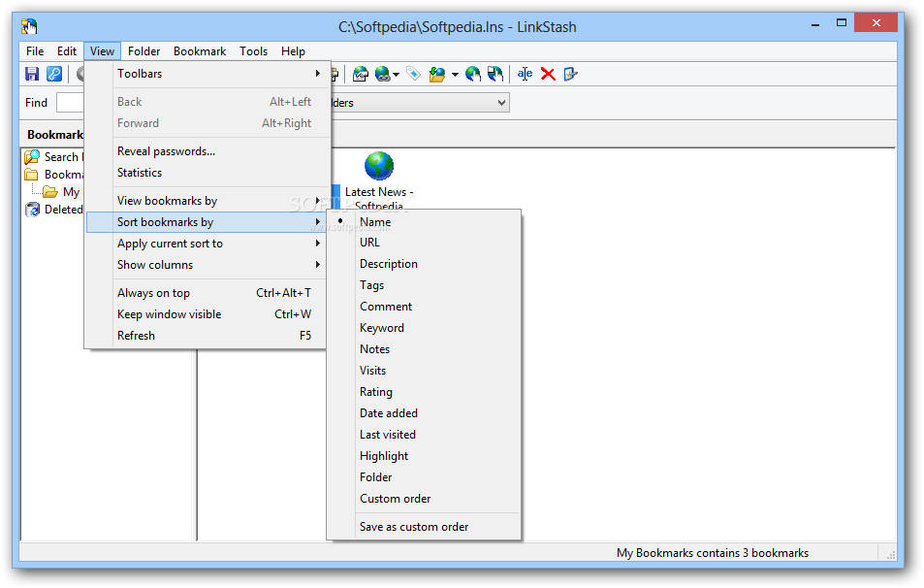Expand the Toolbars submenu
This screenshot has height=588, width=924.
point(207,74)
